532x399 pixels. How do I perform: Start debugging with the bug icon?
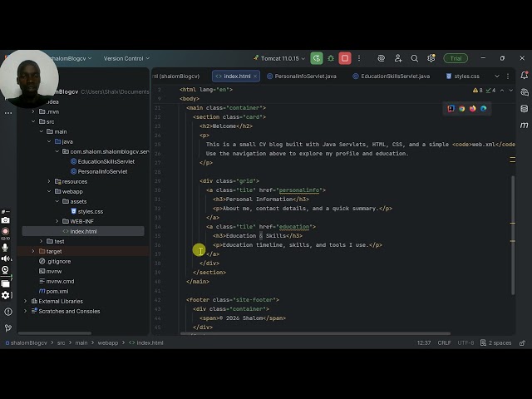331,58
